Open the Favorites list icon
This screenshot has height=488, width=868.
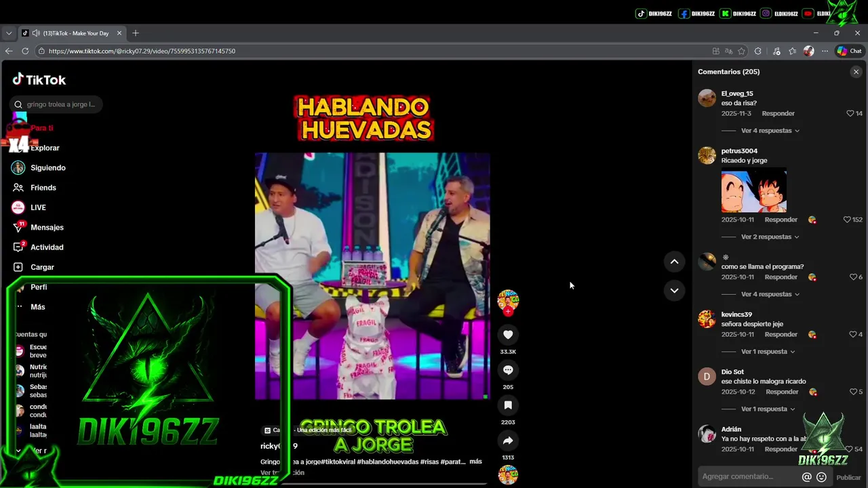coord(793,51)
